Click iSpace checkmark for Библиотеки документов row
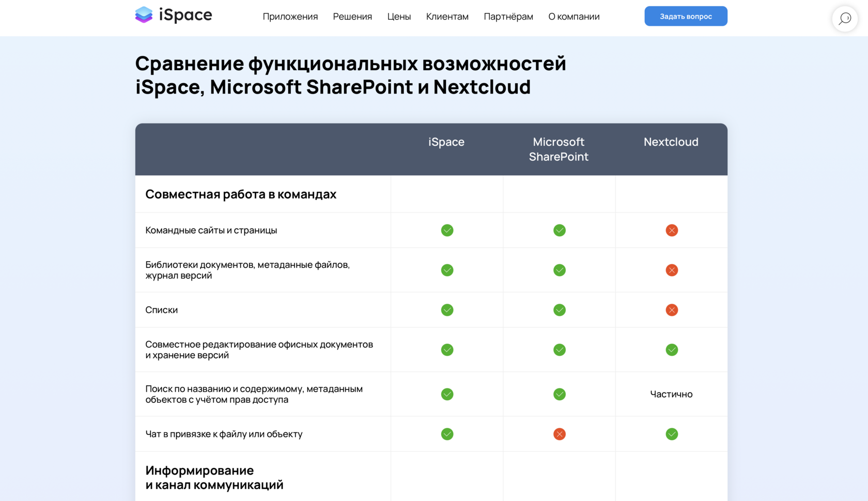The height and width of the screenshot is (501, 868). (447, 270)
